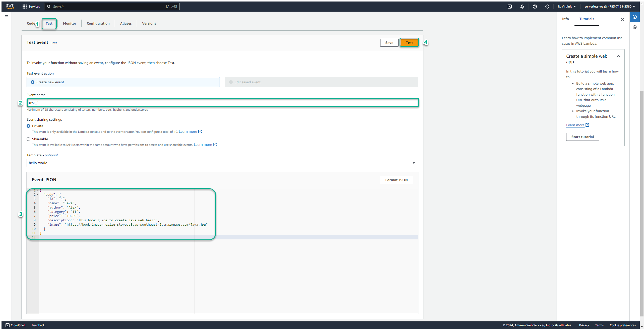Click the Test button to invoke function
This screenshot has height=329, width=644.
[409, 42]
